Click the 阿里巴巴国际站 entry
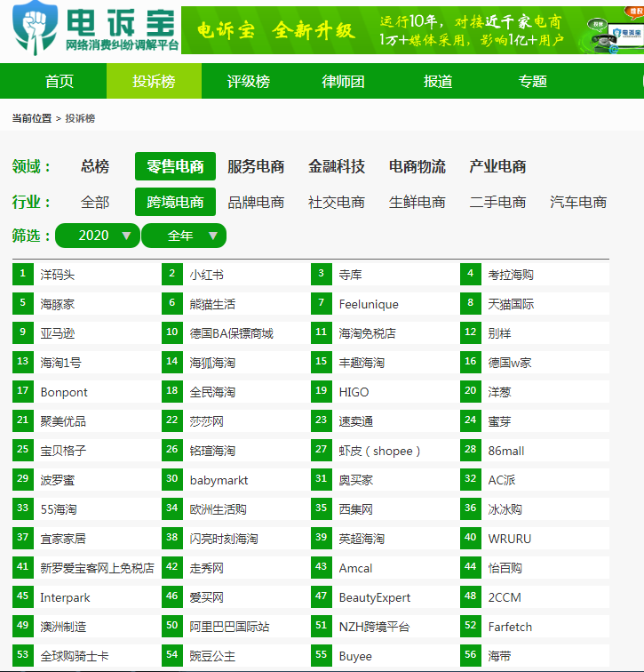This screenshot has height=672, width=644. (229, 627)
